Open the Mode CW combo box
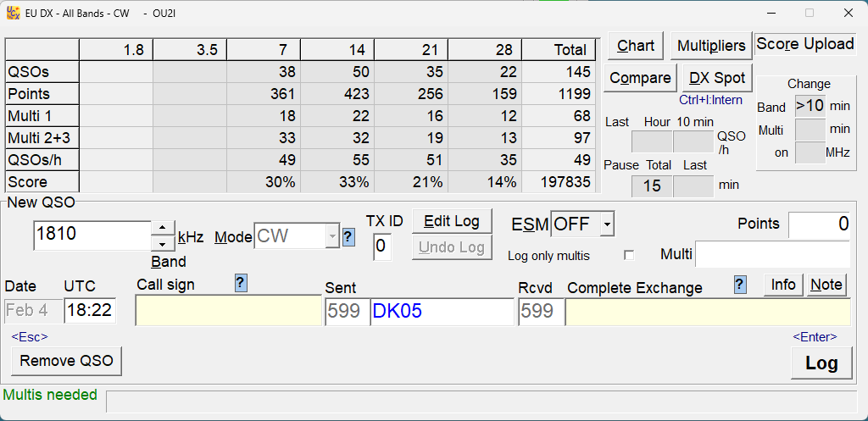 [331, 237]
